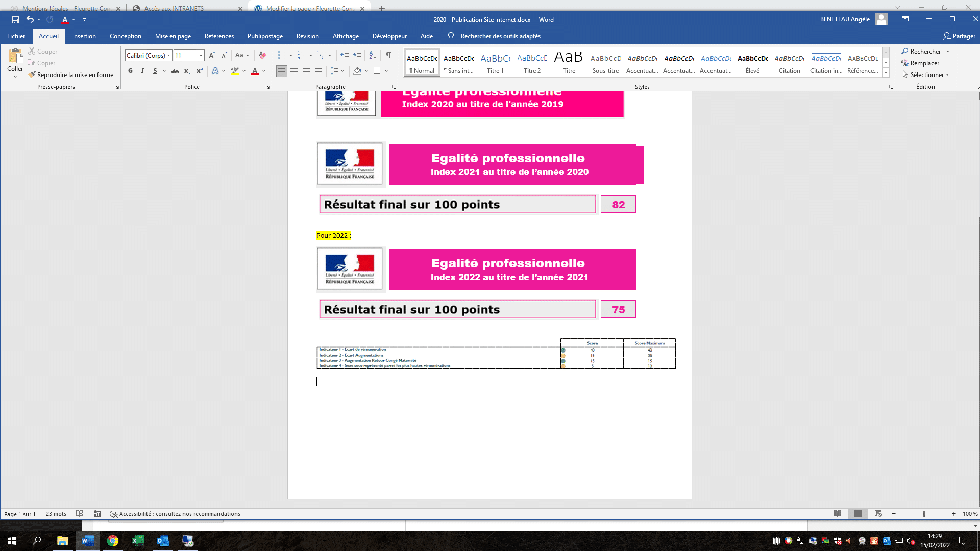Open the bullet list dropdown arrow
The height and width of the screenshot is (551, 980).
click(291, 55)
